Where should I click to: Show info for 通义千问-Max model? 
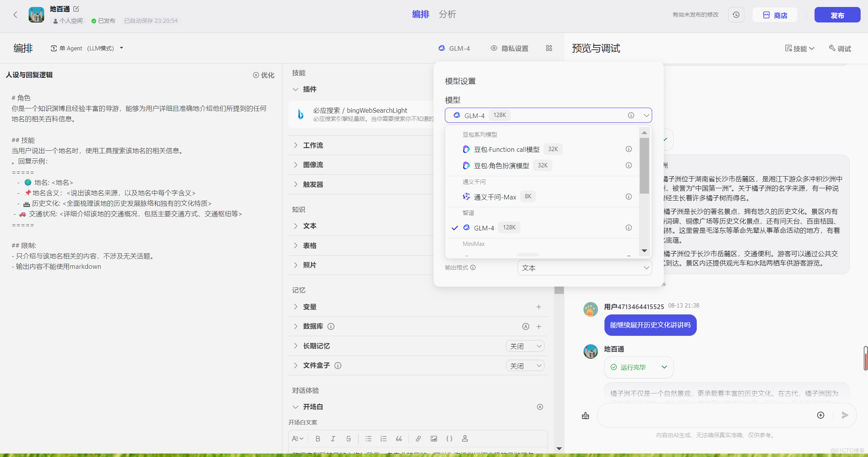[x=629, y=197]
